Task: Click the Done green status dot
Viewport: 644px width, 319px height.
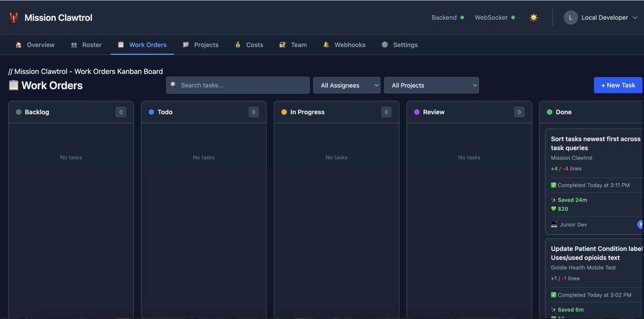Action: point(550,112)
